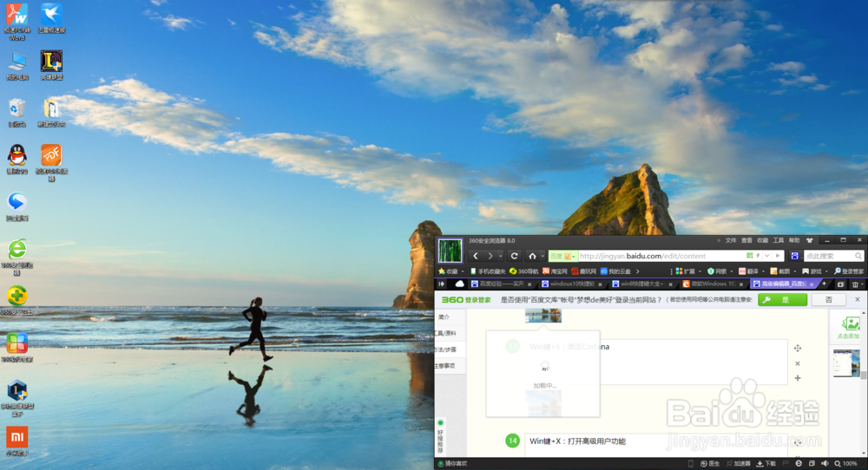The height and width of the screenshot is (470, 868).
Task: Open the history dropdown beside forward button
Action: 500,256
